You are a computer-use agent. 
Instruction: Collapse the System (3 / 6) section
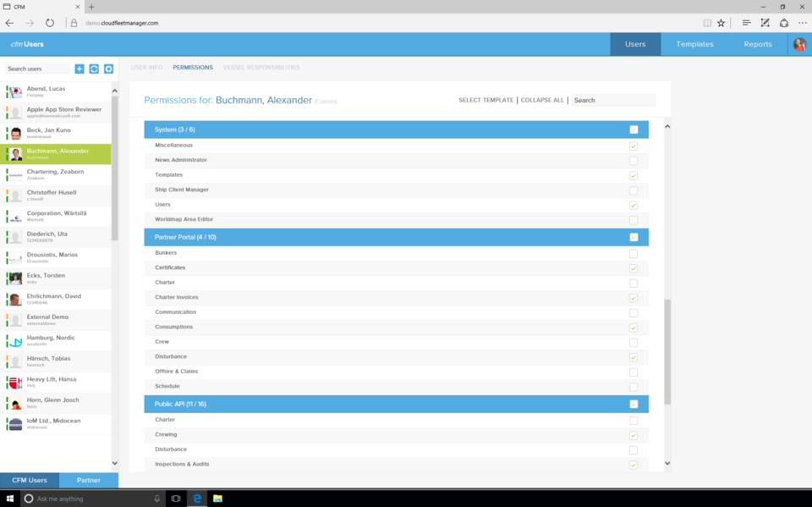click(174, 130)
